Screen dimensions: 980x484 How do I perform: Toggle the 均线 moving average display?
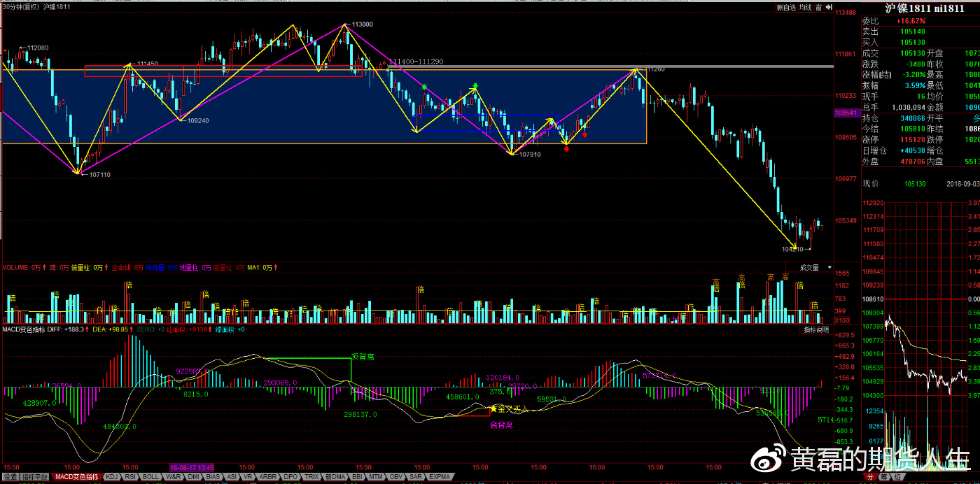(805, 7)
